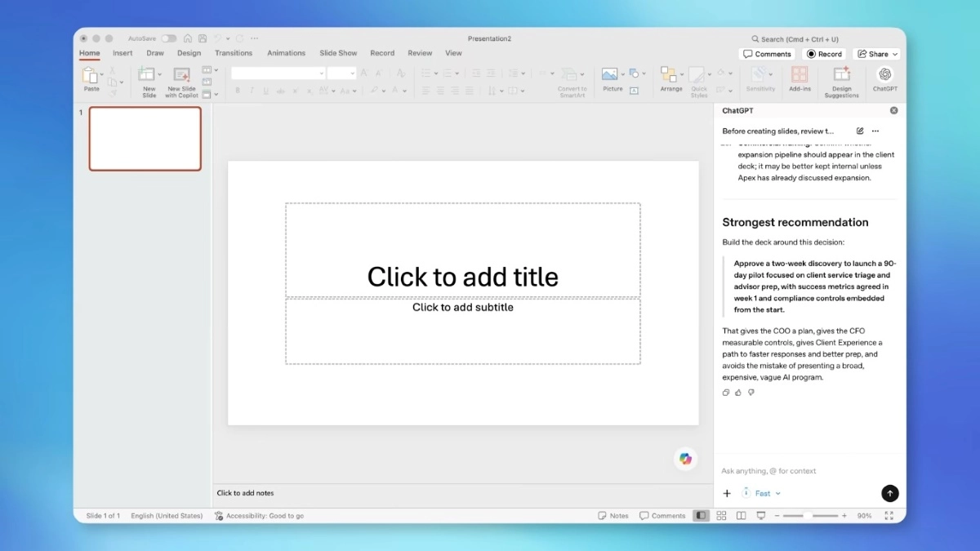Click the subtitle placeholder on slide
The image size is (980, 551).
(x=463, y=331)
